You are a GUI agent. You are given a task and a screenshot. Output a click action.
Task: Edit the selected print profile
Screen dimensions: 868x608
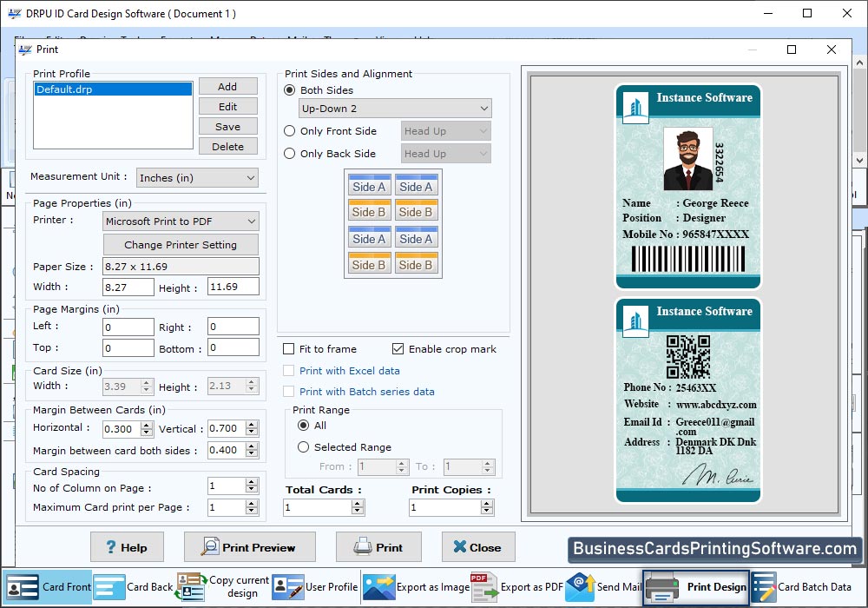tap(227, 106)
